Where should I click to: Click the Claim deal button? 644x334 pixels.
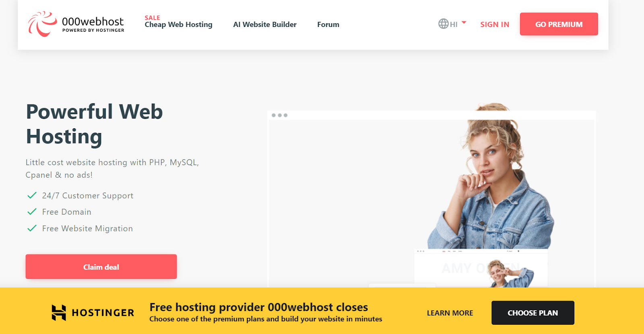[x=101, y=266]
